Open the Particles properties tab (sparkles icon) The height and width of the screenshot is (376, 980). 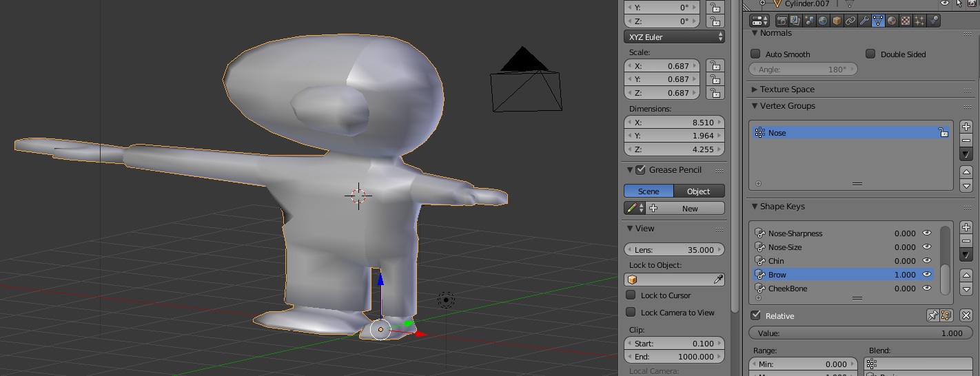[x=919, y=21]
